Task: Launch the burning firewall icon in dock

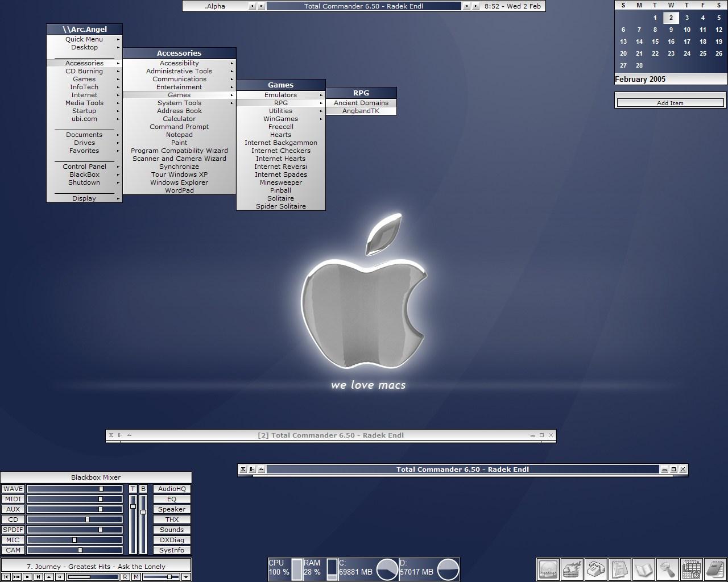Action: click(x=572, y=569)
